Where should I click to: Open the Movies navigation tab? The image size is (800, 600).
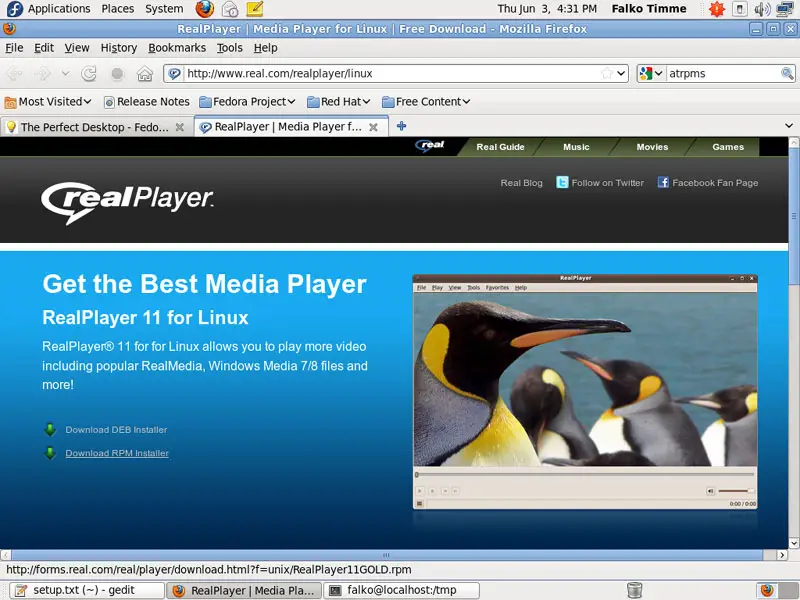click(x=652, y=147)
